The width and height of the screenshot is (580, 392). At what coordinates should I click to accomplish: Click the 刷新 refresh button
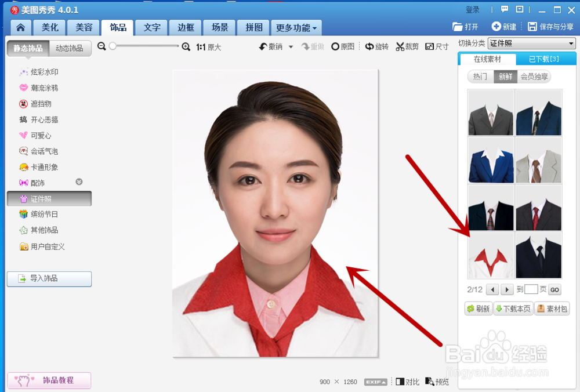tap(478, 309)
